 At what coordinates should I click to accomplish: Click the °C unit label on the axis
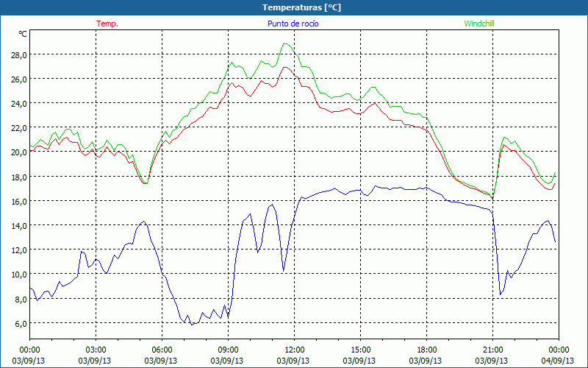pos(23,34)
